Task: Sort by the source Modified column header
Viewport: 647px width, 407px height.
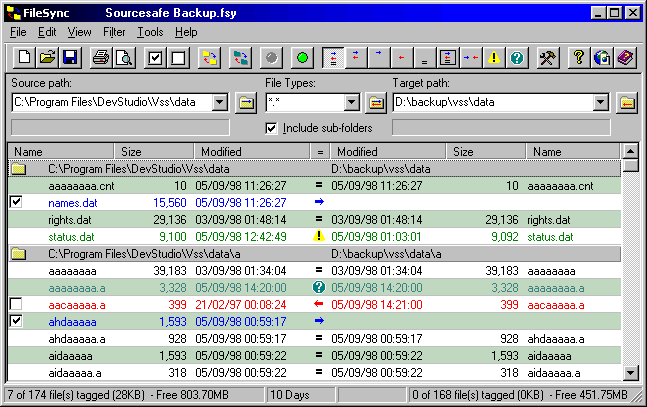Action: (x=252, y=152)
